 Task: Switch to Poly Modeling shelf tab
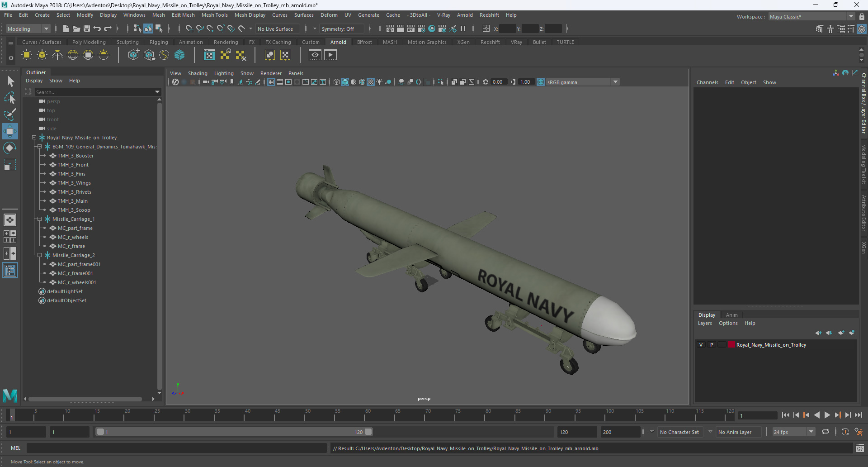pyautogui.click(x=89, y=42)
